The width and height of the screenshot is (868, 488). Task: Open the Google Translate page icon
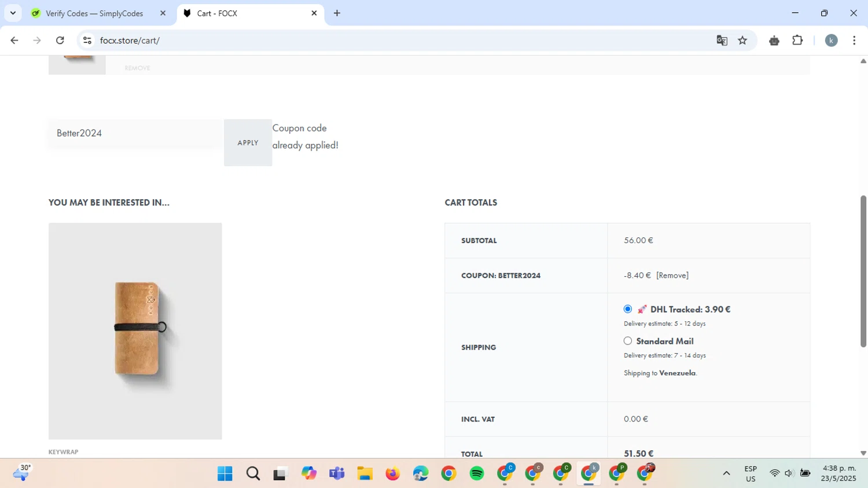(722, 41)
